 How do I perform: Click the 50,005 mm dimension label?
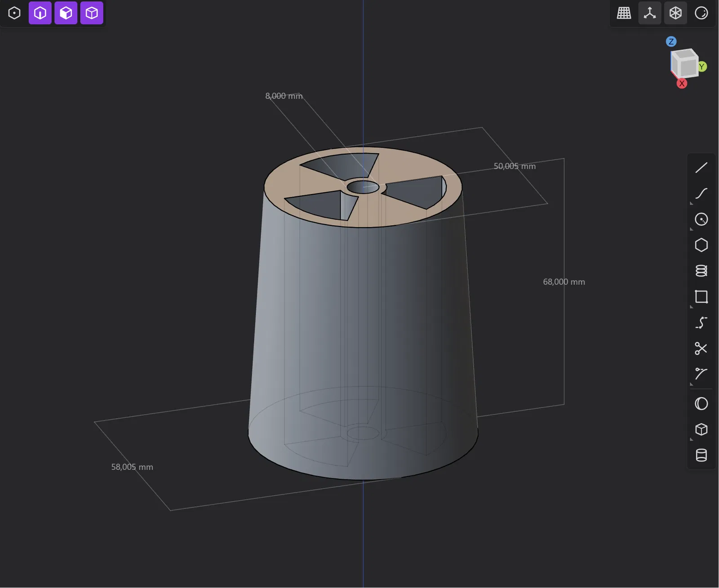515,166
